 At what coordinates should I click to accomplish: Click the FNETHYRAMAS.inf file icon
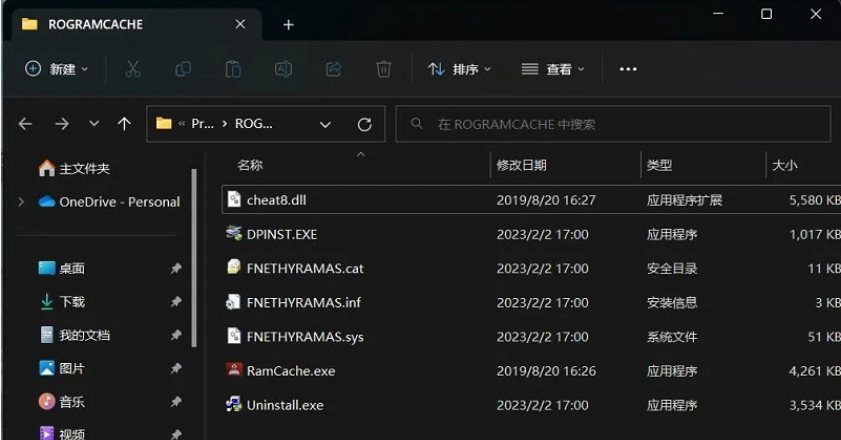[234, 302]
